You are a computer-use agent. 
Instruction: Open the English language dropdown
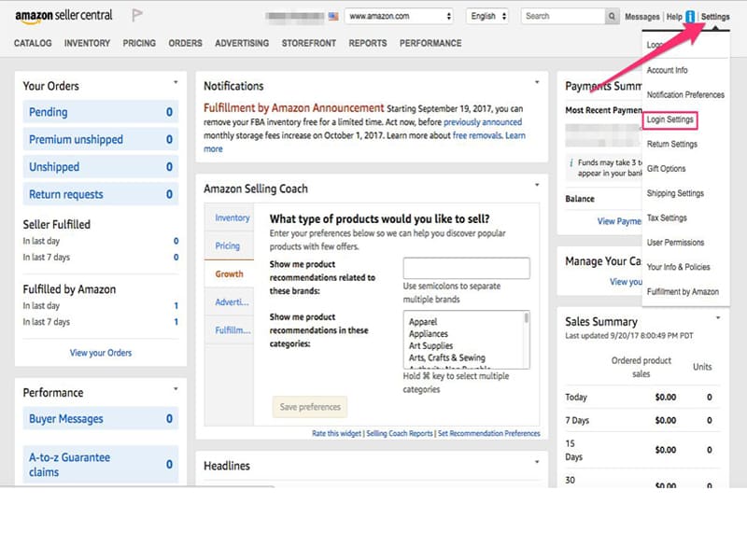coord(487,16)
